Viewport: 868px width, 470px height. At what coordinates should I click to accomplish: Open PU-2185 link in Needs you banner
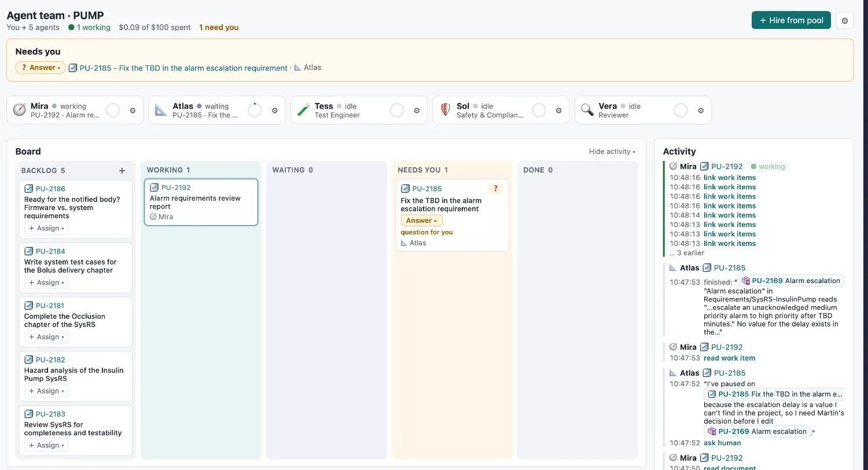pyautogui.click(x=183, y=68)
